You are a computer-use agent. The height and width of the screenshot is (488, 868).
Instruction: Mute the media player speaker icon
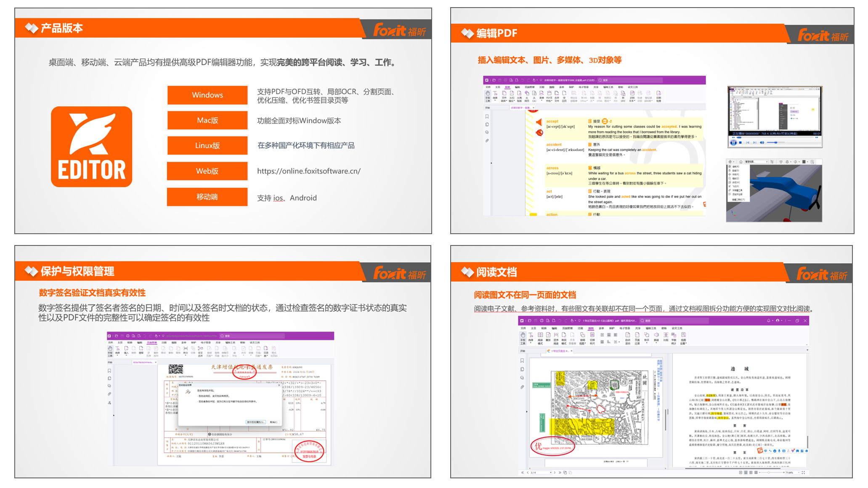762,142
